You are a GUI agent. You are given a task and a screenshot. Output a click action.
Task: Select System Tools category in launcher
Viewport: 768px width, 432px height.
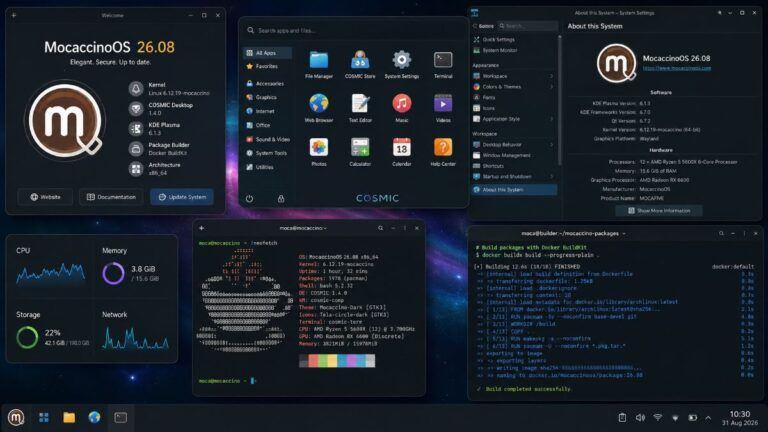click(268, 153)
